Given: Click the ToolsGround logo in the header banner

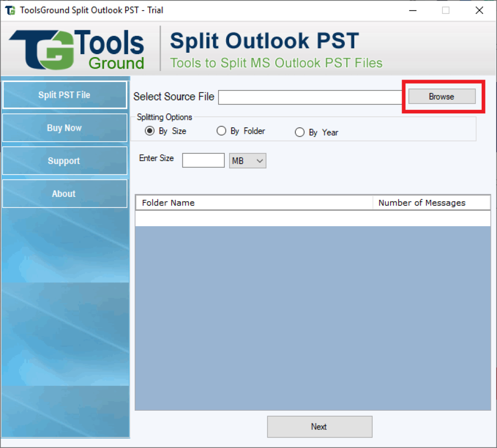Looking at the screenshot, I should (77, 49).
